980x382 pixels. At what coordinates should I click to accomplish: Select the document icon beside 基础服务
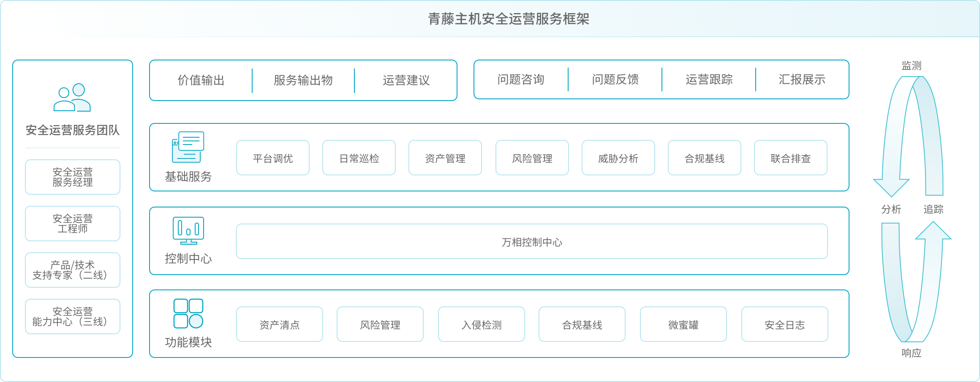point(187,147)
